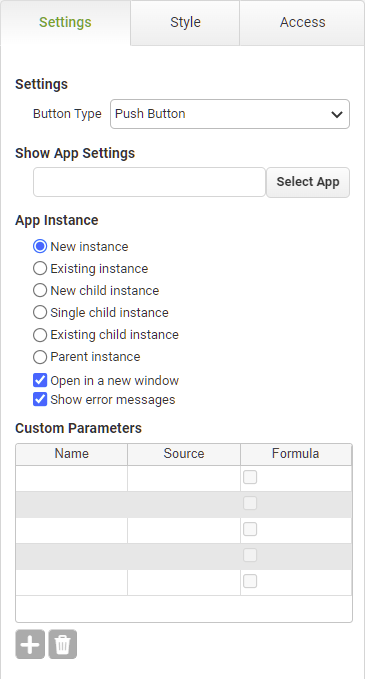The width and height of the screenshot is (365, 679).
Task: Open the Style tab
Action: tap(185, 23)
